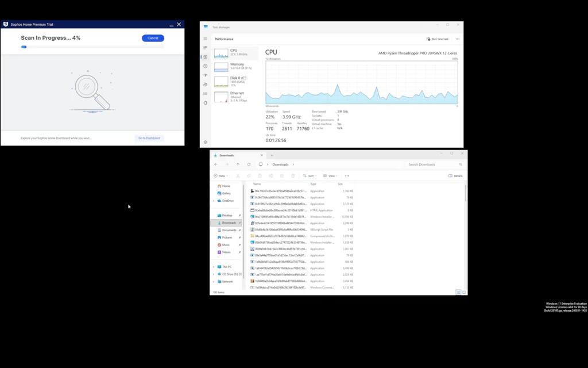
Task: Click the Rename icon in Explorer toolbar
Action: pyautogui.click(x=271, y=176)
